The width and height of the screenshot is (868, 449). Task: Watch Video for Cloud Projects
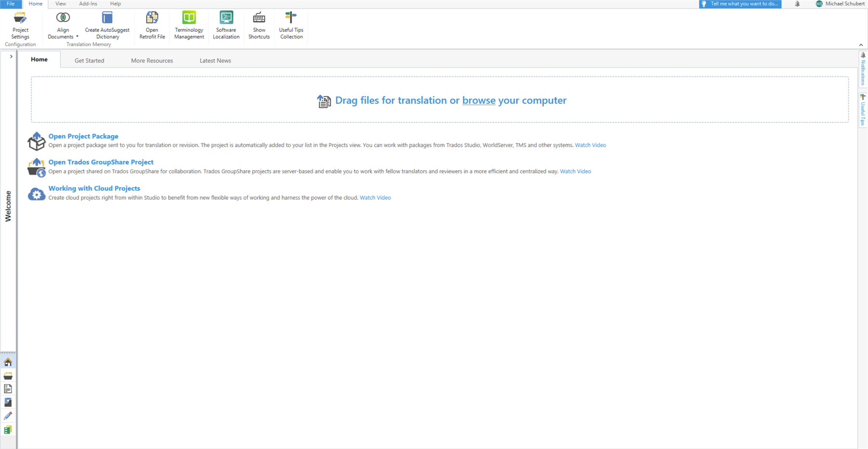tap(375, 198)
